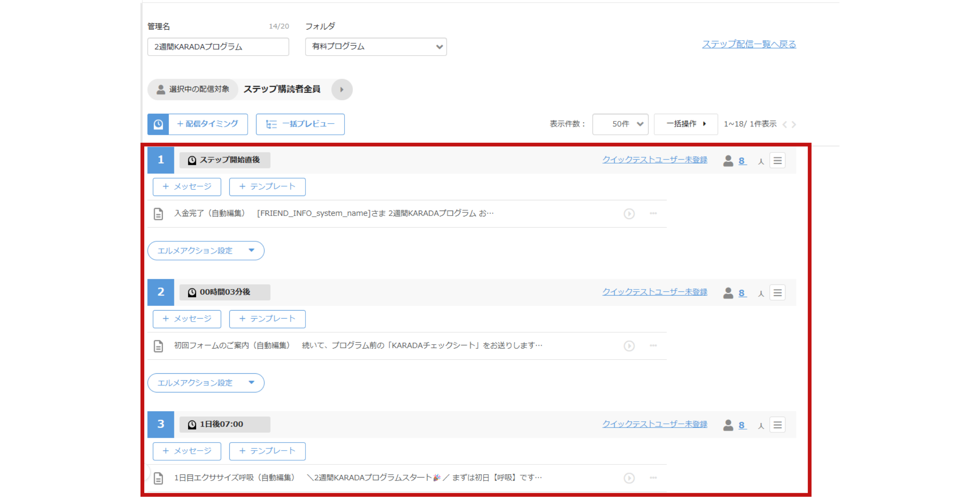Add a メッセージ to step 2
The image size is (980, 497).
187,319
